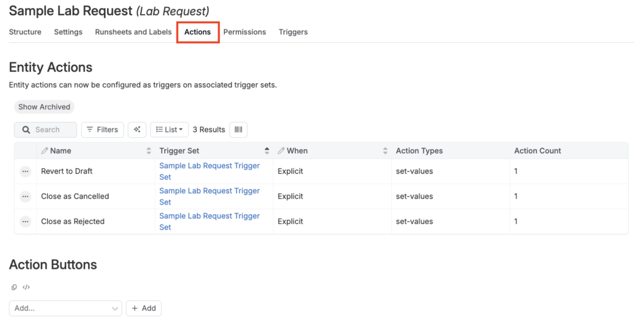Click the barcode icon beside 3 Results
The image size is (644, 328).
pyautogui.click(x=238, y=130)
